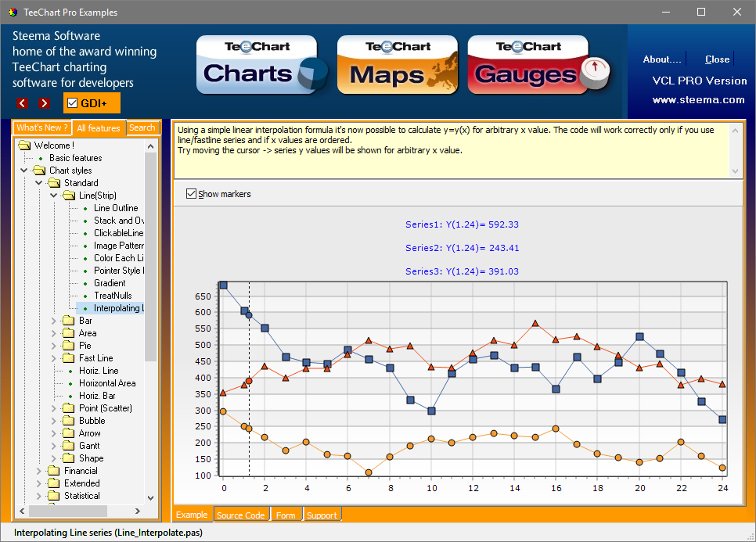Click the Pie folder icon

pos(69,346)
